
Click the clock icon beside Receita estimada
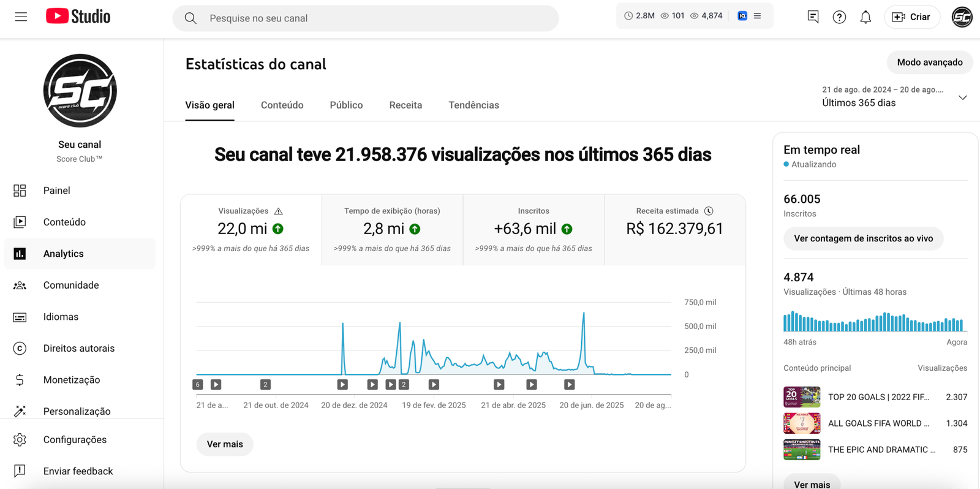click(x=709, y=211)
